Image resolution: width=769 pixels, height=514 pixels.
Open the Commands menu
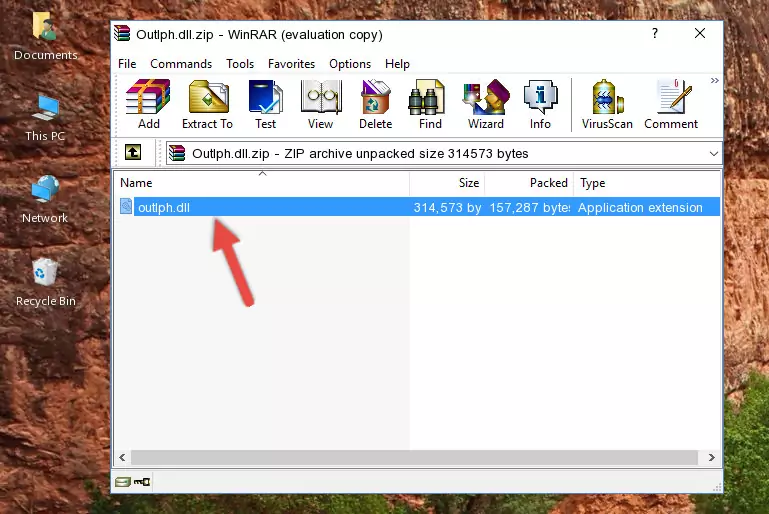click(x=181, y=64)
